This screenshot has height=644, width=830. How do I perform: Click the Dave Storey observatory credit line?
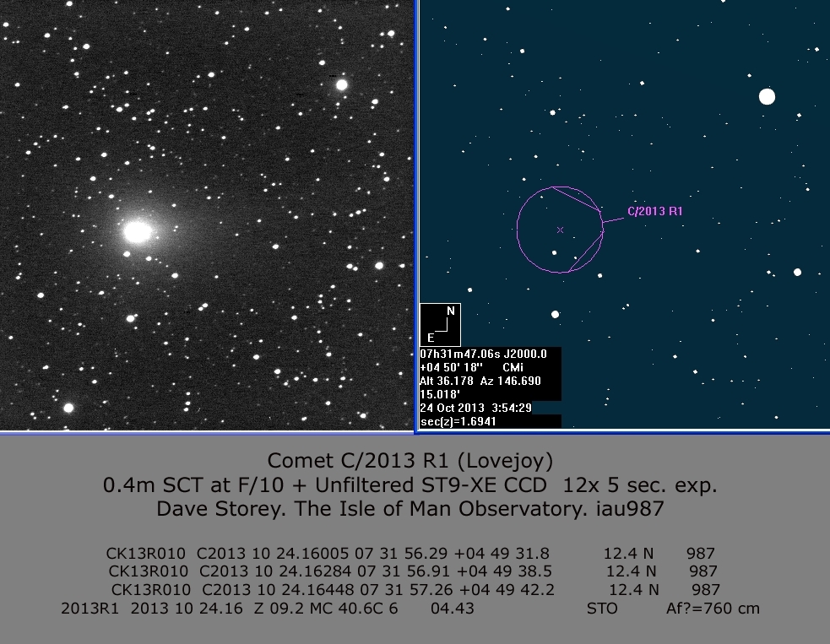(410, 509)
